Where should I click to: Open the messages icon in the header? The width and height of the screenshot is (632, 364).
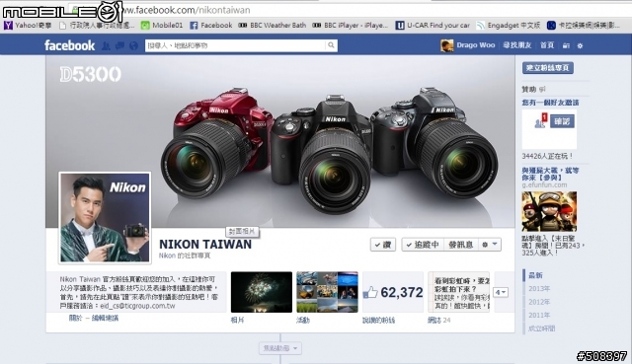point(119,45)
